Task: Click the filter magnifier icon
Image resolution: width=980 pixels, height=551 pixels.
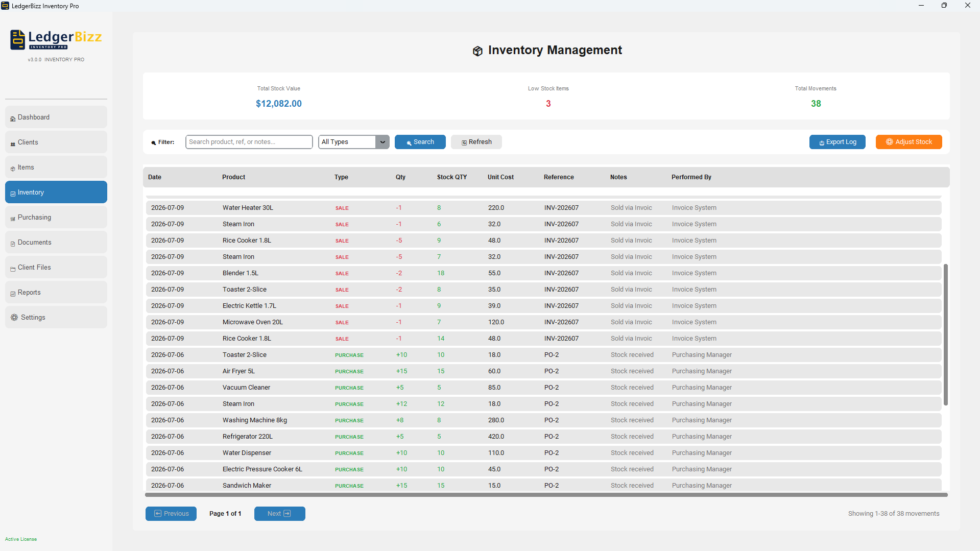Action: pos(153,143)
